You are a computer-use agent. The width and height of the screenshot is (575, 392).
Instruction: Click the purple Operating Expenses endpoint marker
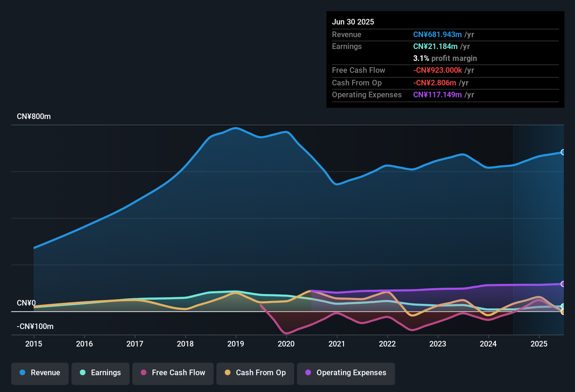coord(563,284)
